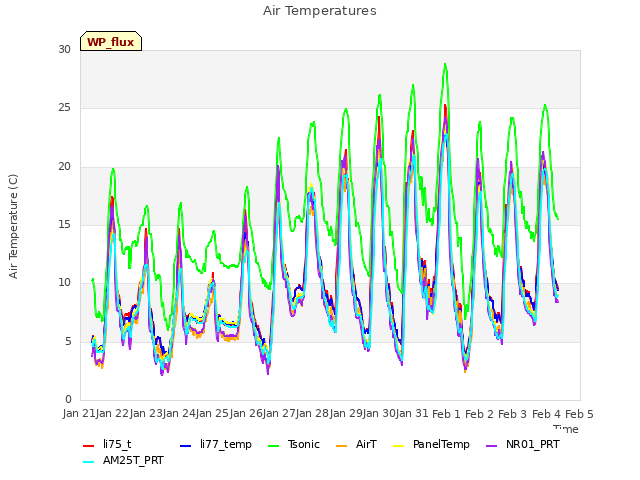Click the Feb 2 x-axis tick label
This screenshot has height=480, width=640.
pyautogui.click(x=480, y=414)
